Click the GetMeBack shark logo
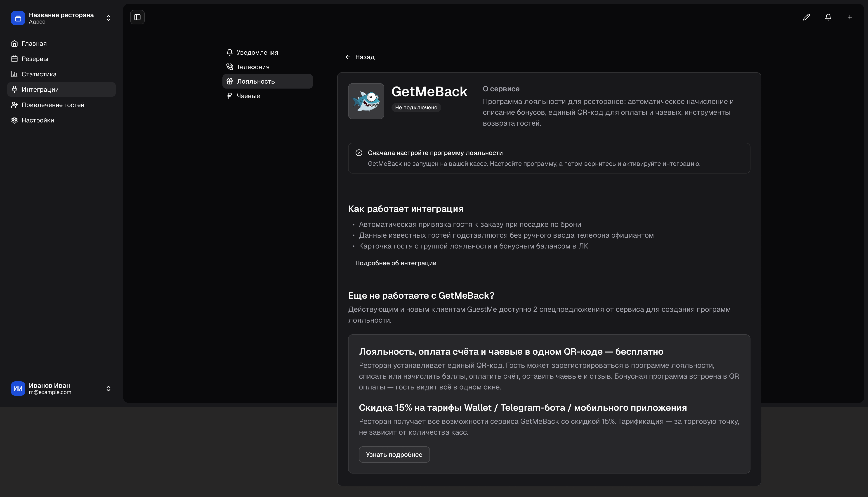Viewport: 868px width, 497px height. pos(366,101)
